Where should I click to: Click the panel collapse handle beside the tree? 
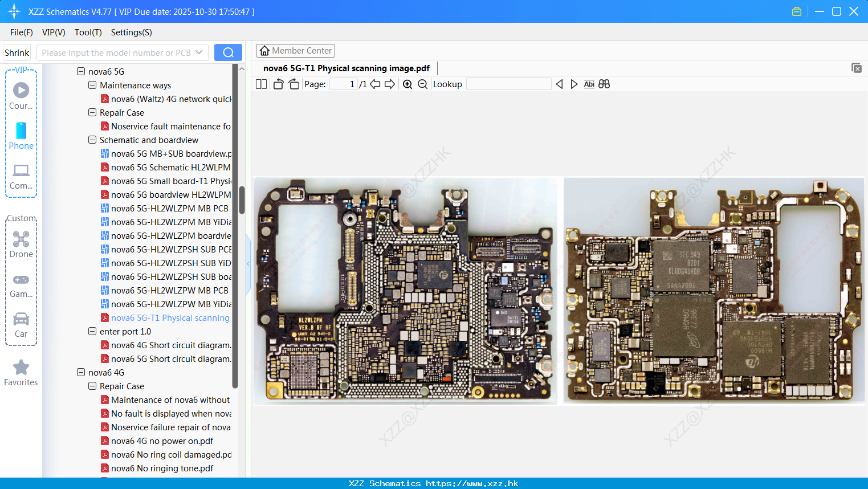[248, 264]
